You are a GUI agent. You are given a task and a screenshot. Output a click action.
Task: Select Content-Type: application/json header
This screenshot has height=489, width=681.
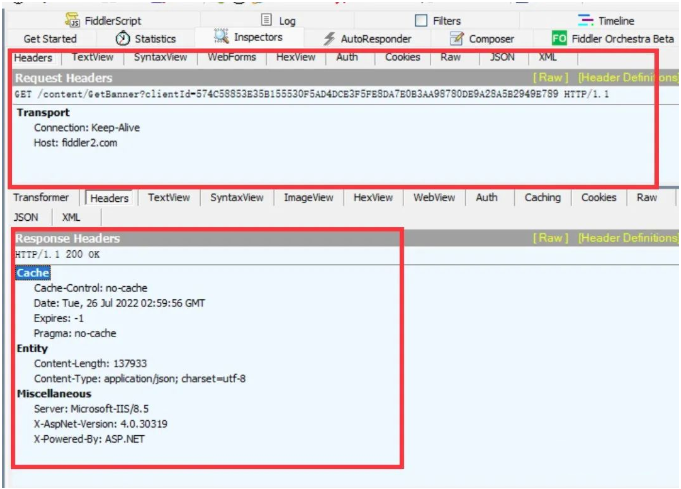coord(139,379)
